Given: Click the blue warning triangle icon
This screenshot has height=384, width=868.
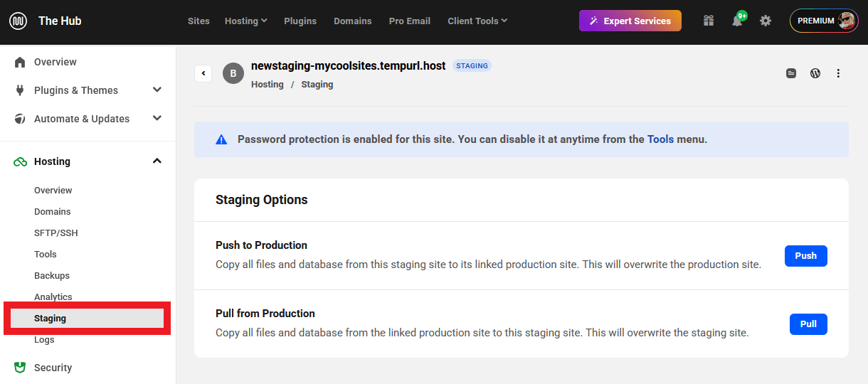Looking at the screenshot, I should [221, 139].
